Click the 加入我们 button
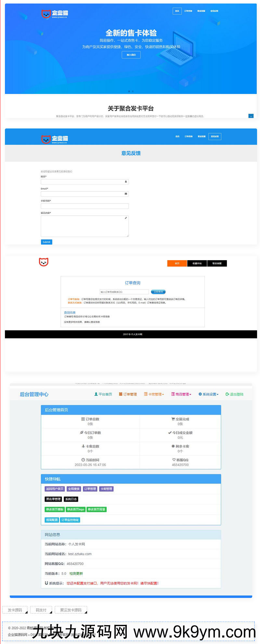Screen dimensions: 260x644 pos(131,55)
